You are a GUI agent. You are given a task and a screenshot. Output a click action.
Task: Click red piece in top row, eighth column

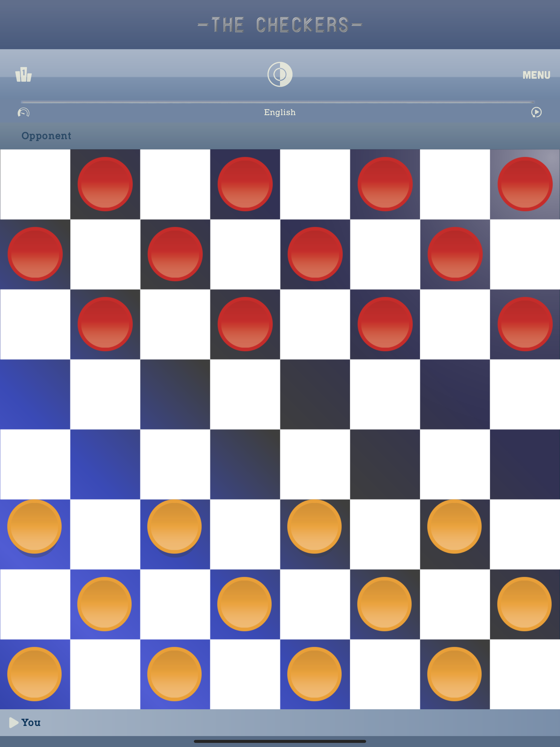point(525,184)
